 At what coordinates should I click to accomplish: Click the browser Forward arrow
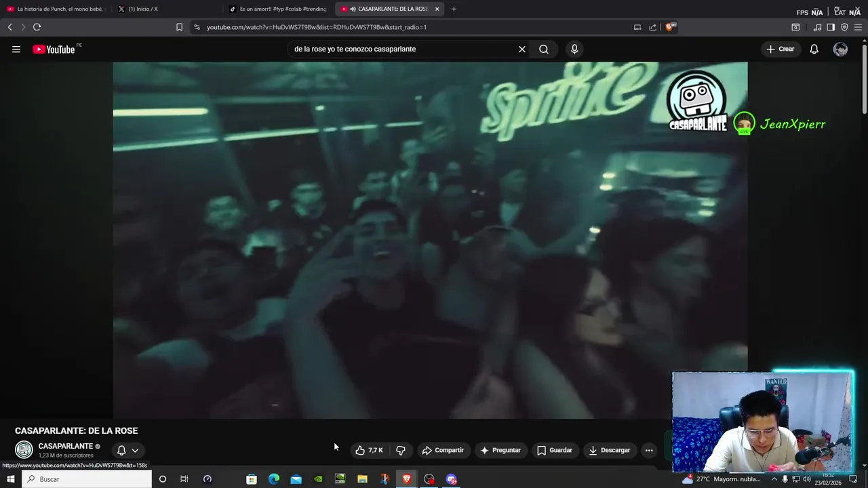pos(23,27)
